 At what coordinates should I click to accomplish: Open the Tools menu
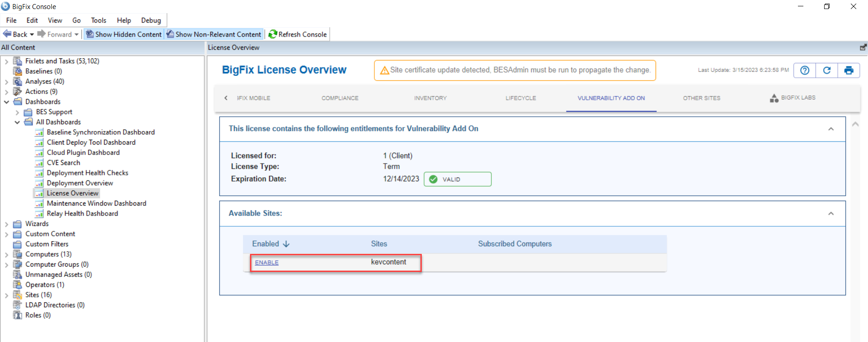(99, 20)
